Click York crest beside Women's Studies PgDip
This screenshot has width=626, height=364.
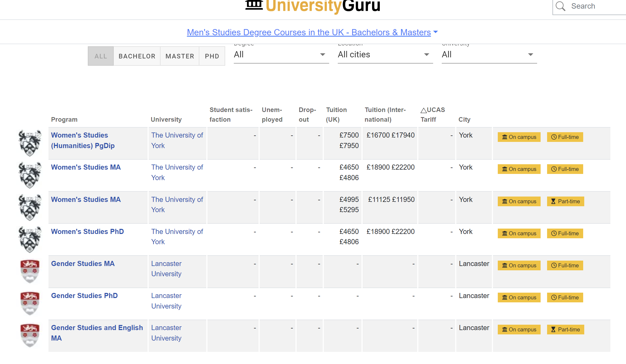[30, 143]
